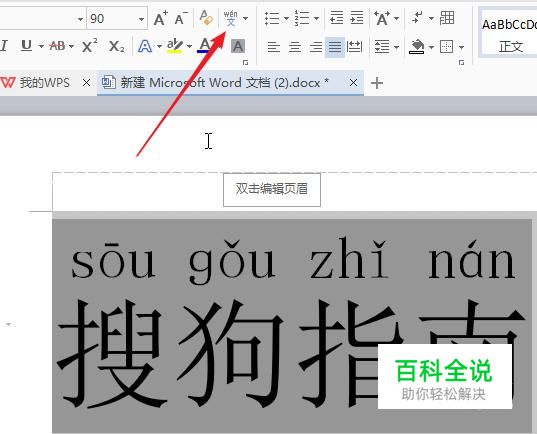Viewport: 537px width, 434px height.
Task: Expand the text effects dropdown
Action: tap(159, 46)
